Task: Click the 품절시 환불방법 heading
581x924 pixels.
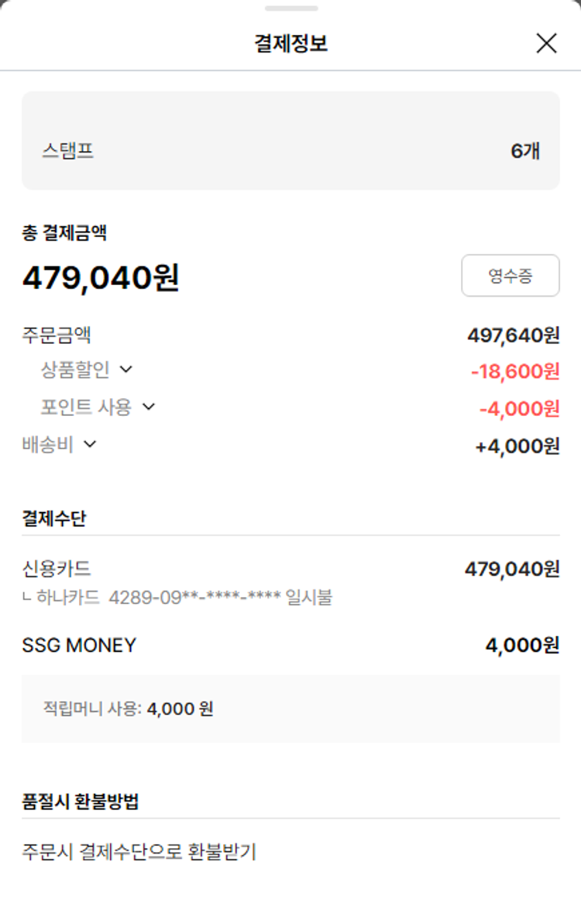Action: click(81, 802)
